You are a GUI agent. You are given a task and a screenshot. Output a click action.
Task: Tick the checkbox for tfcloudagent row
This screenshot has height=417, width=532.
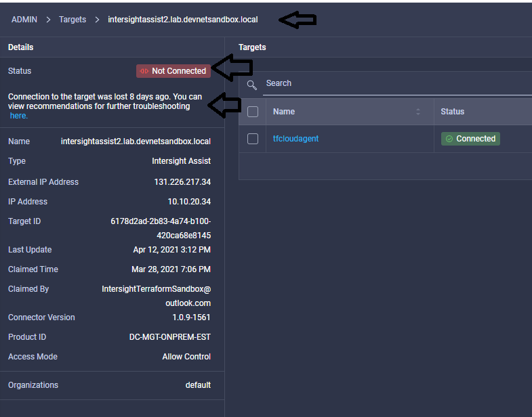[x=253, y=139]
